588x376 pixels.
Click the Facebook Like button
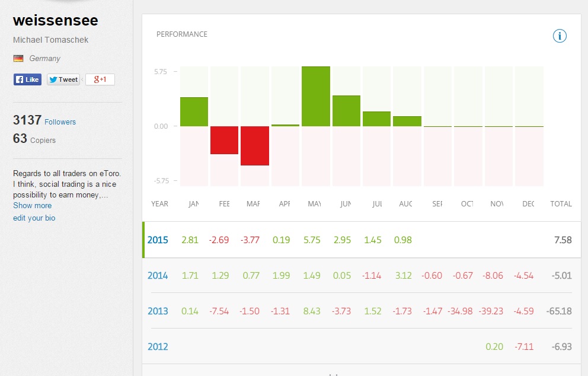coord(27,79)
